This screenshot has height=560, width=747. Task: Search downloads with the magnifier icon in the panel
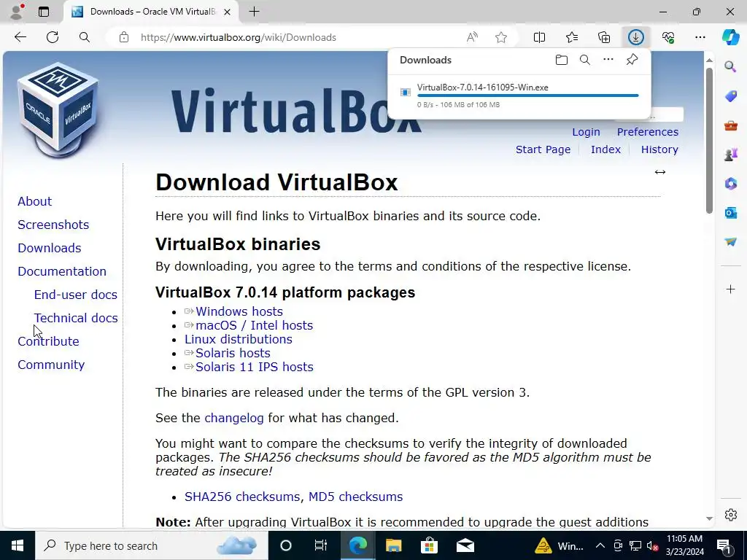(x=585, y=60)
